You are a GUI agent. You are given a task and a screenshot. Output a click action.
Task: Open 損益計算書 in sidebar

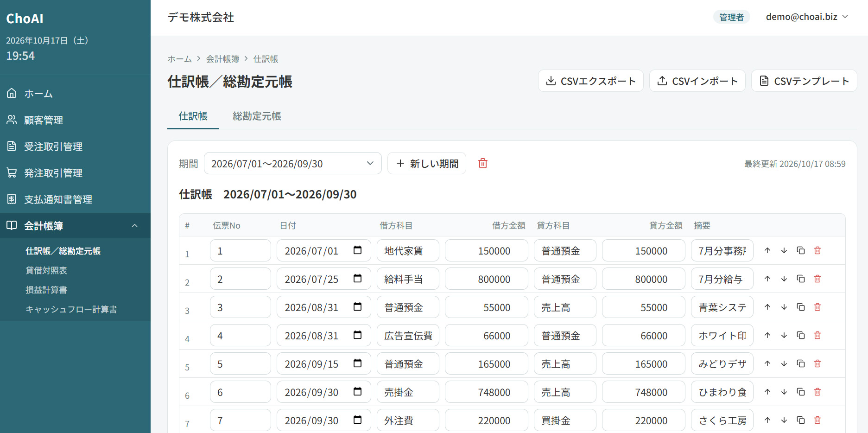click(46, 290)
